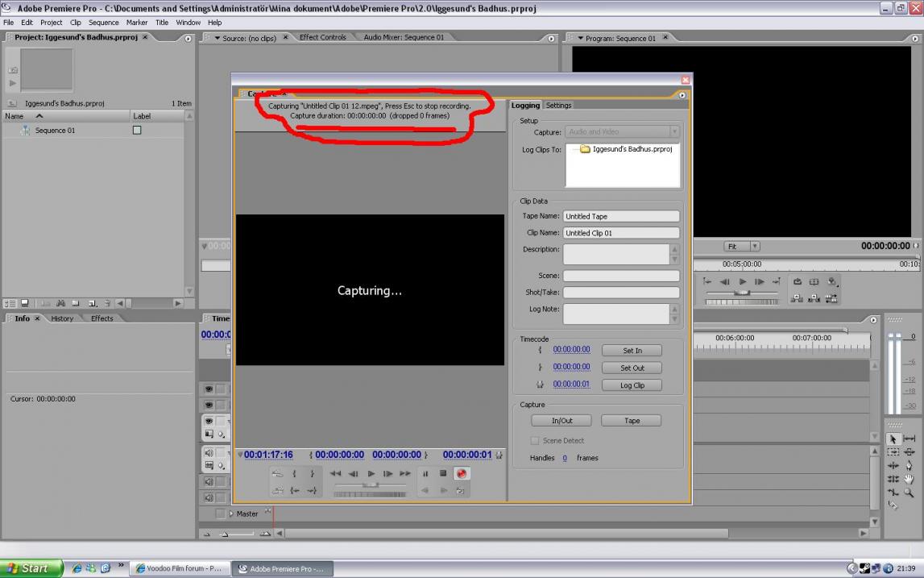Click the Log Clip button
Viewport: 924px width, 578px height.
coord(632,385)
